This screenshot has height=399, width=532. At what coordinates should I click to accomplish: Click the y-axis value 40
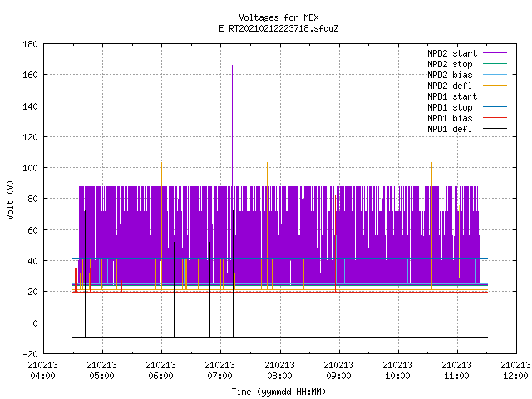click(x=32, y=261)
